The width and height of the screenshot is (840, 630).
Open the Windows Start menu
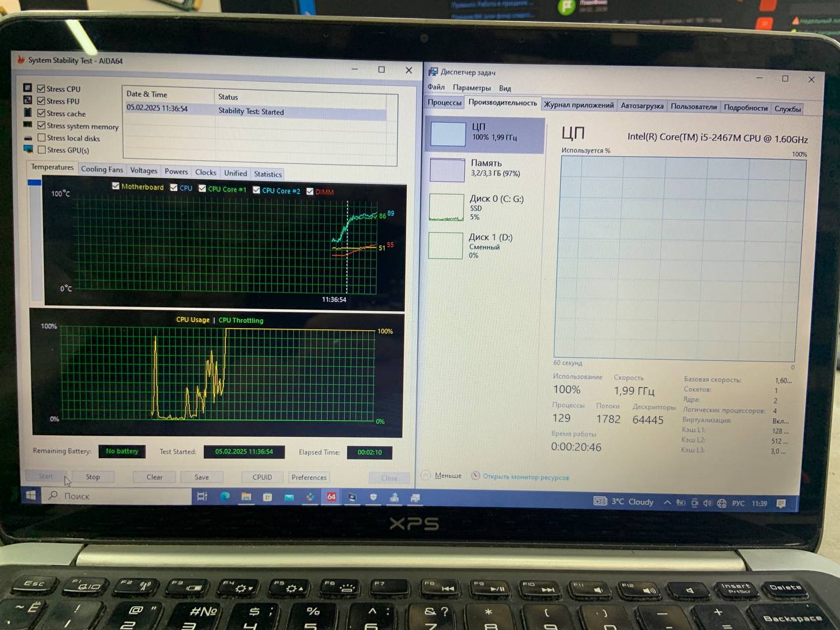30,495
